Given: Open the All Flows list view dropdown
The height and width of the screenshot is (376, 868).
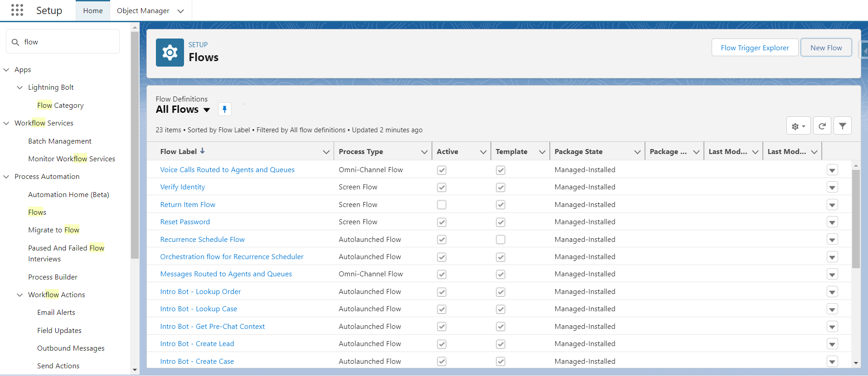Looking at the screenshot, I should (x=207, y=110).
